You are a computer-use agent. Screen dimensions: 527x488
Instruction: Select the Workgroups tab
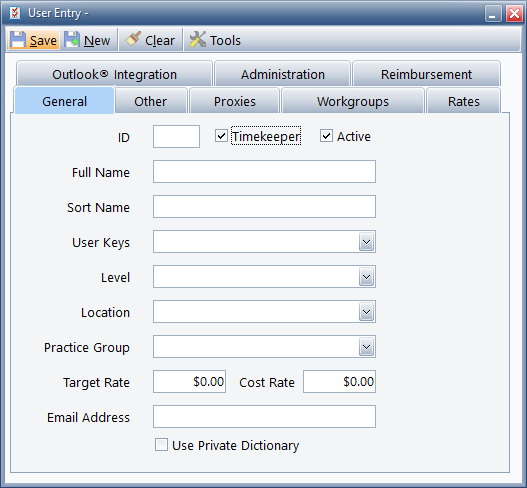tap(353, 101)
